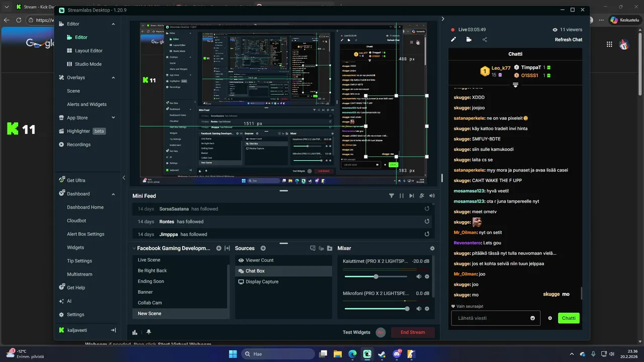The height and width of the screenshot is (362, 644).
Task: Collapse the Dashboard sidebar section
Action: [x=113, y=194]
